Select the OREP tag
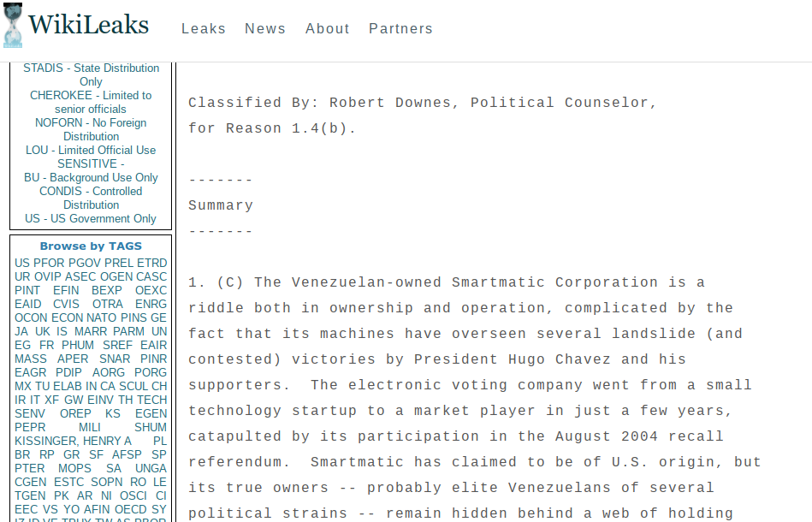The image size is (812, 522). (75, 414)
